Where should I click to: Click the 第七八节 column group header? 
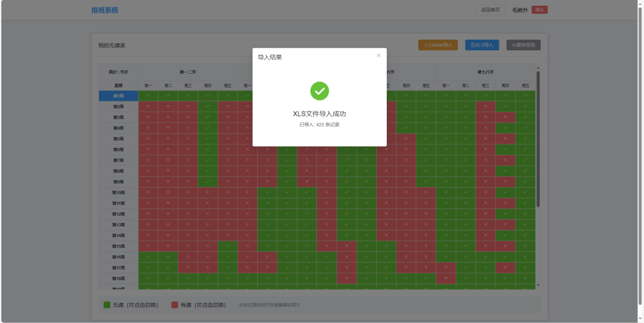(x=486, y=72)
